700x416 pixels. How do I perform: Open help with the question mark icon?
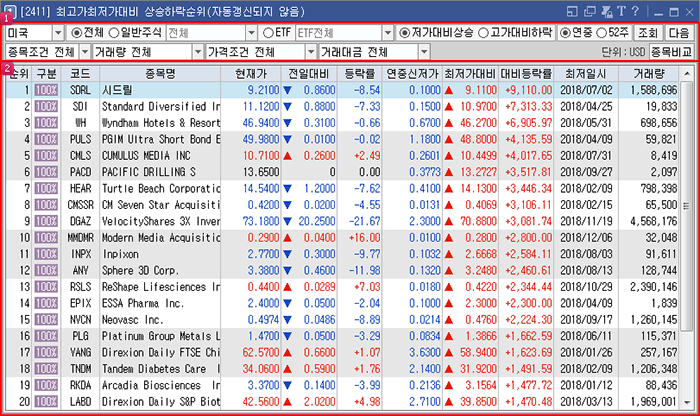[636, 12]
